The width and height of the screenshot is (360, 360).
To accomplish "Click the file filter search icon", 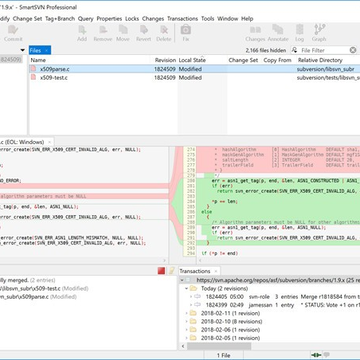I will [294, 50].
